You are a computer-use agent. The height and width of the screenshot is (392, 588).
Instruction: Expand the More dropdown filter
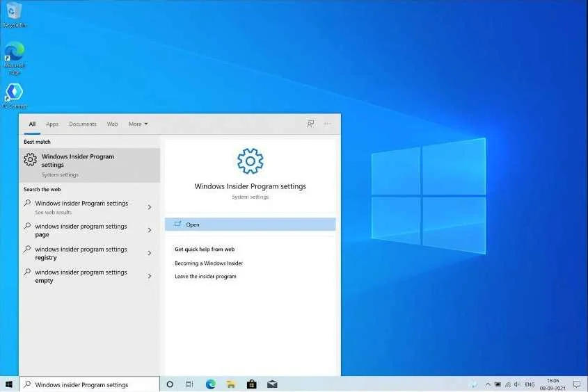pos(138,124)
